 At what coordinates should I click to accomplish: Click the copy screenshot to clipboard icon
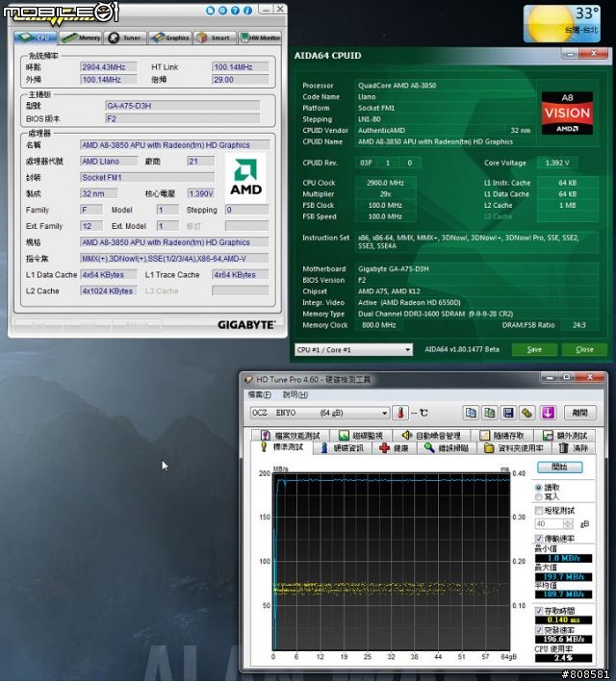click(489, 413)
